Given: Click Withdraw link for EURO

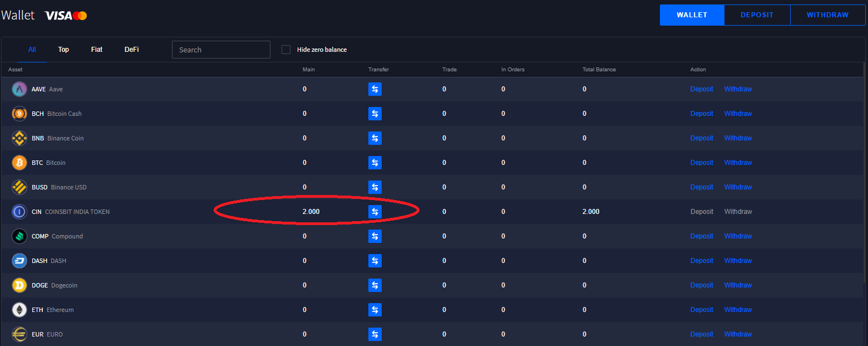Looking at the screenshot, I should (738, 334).
